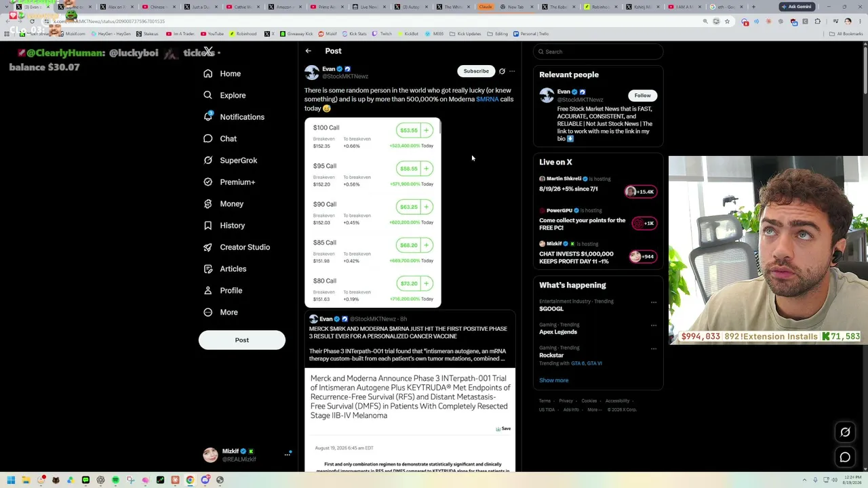Viewport: 868px width, 488px height.
Task: Click the option chain's scrollbar thumb
Action: pos(440,126)
